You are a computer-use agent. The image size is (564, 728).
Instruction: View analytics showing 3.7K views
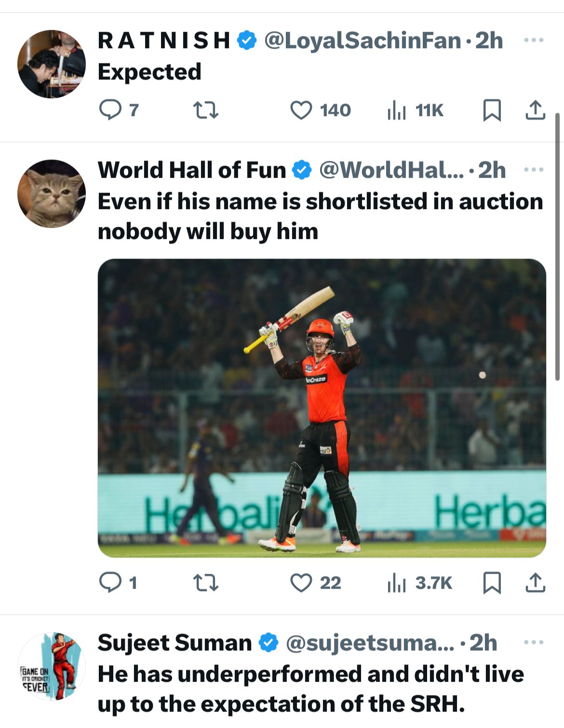pyautogui.click(x=397, y=583)
